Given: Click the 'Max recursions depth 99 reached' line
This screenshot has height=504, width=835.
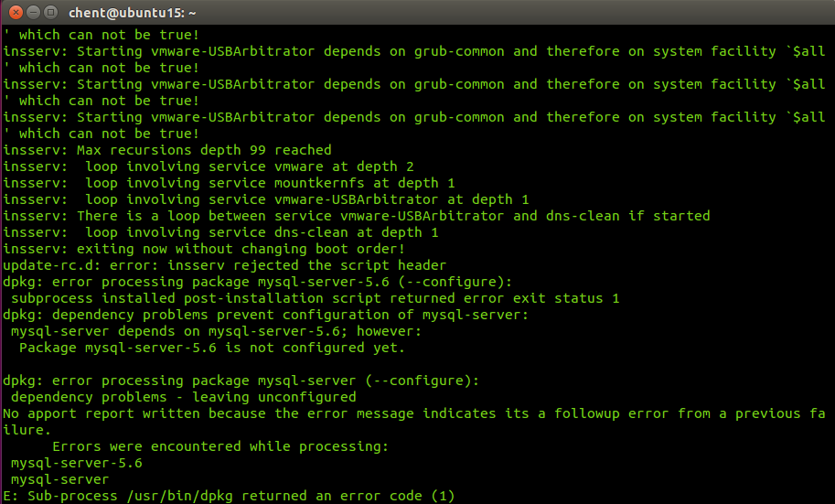Looking at the screenshot, I should point(167,150).
